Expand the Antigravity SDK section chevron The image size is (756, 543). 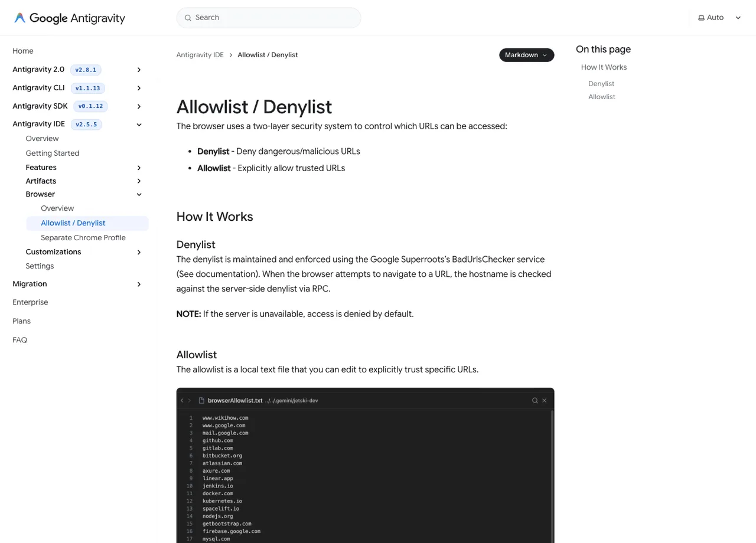(139, 106)
